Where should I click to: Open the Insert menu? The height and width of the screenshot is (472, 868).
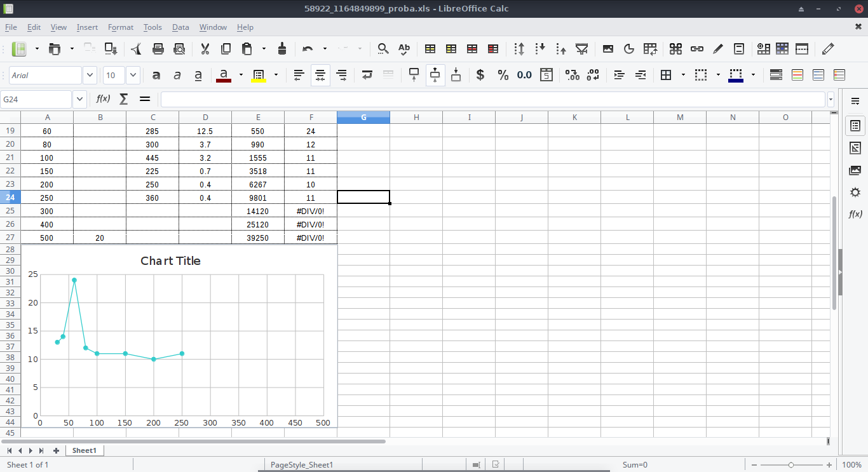[87, 27]
